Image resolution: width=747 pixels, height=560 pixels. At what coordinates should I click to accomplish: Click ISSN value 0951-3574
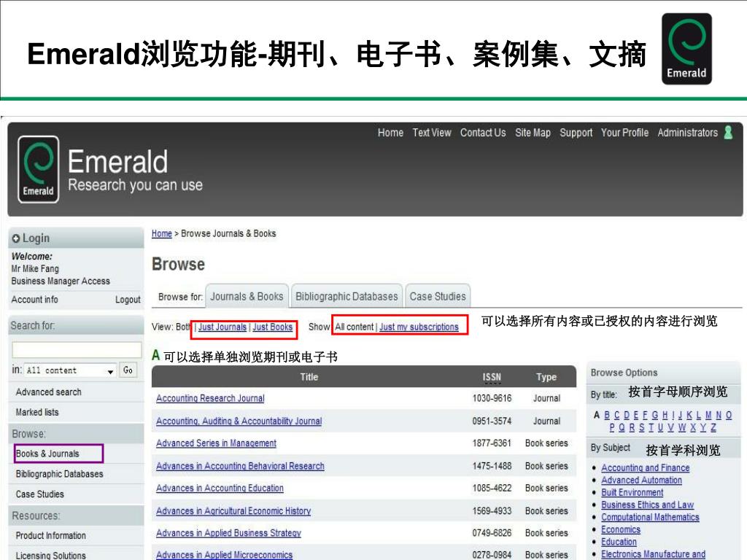click(x=492, y=421)
